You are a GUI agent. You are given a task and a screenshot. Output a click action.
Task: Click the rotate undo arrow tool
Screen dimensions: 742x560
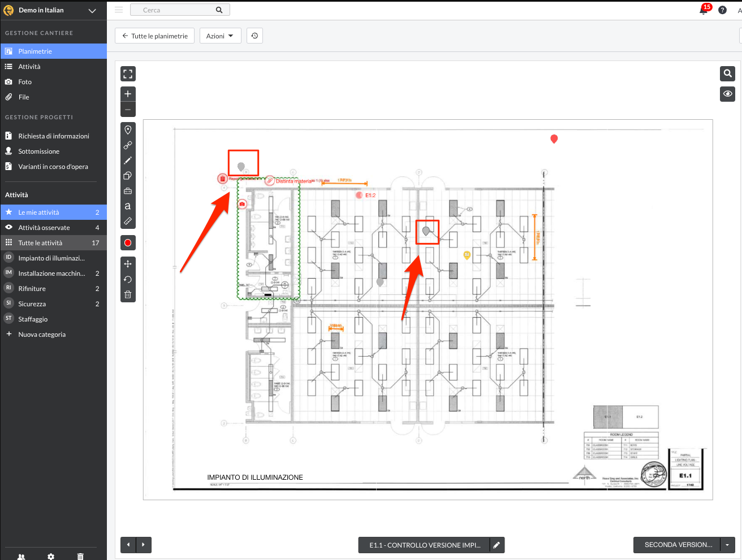tap(128, 279)
